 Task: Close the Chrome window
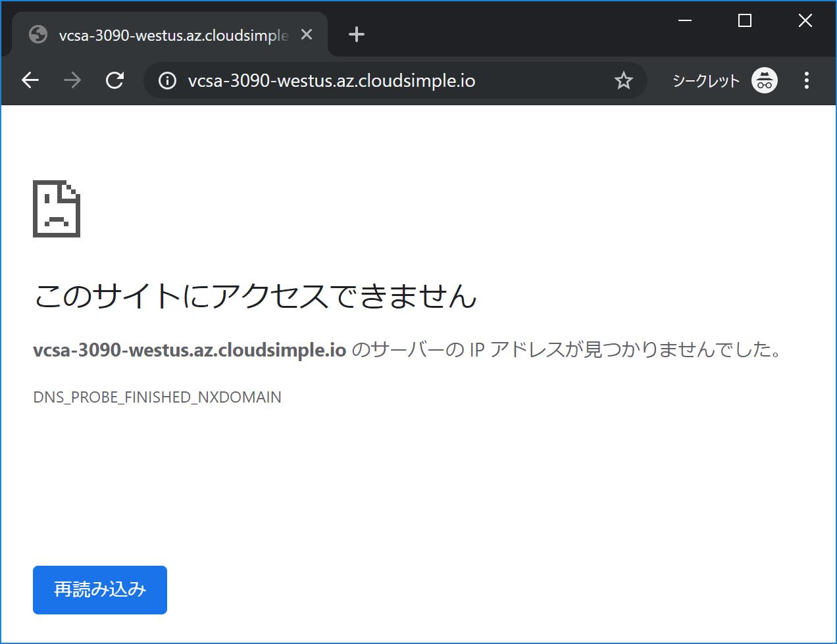click(x=805, y=20)
